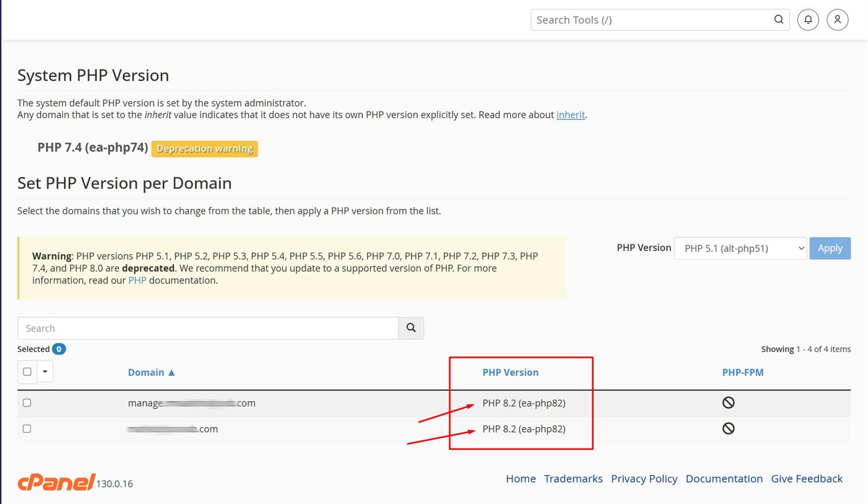This screenshot has width=868, height=504.
Task: Click magnifier icon in Search Tools box
Action: [x=779, y=20]
